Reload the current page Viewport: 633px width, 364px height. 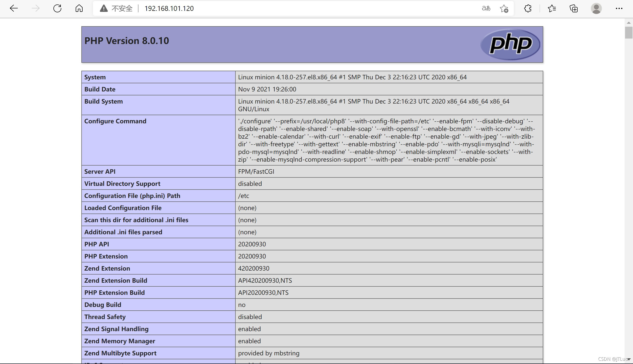point(57,8)
